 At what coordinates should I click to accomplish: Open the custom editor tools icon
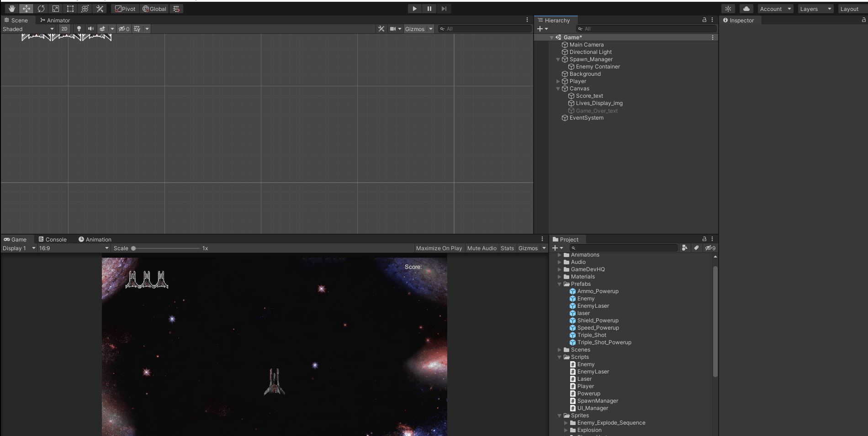(x=100, y=9)
